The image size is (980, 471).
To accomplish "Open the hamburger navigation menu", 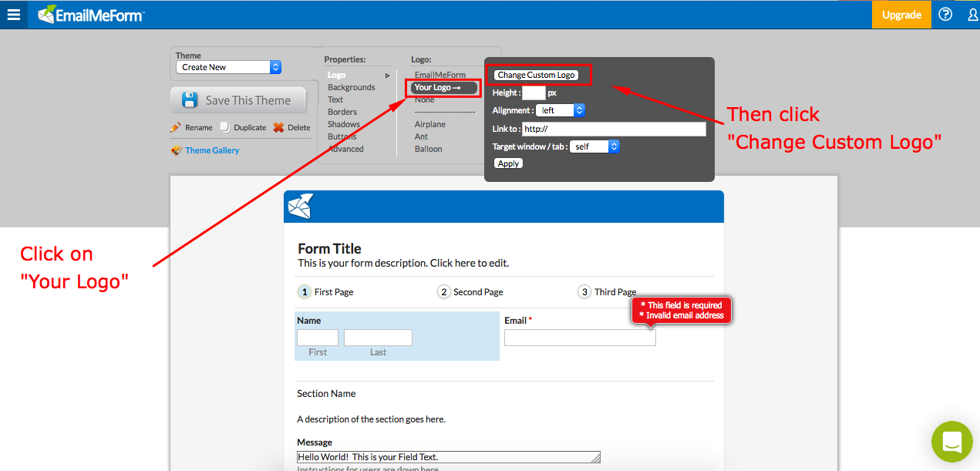I will click(13, 15).
